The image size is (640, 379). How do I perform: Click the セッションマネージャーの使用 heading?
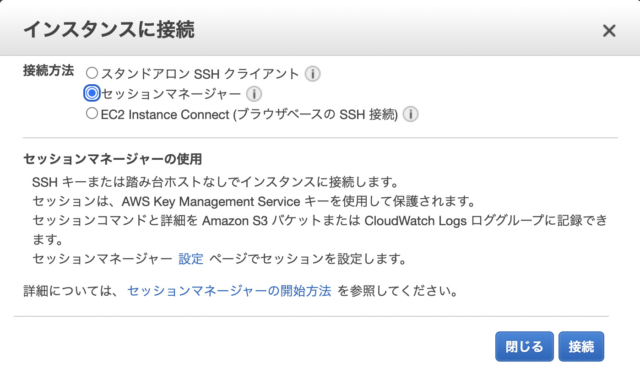tap(113, 159)
